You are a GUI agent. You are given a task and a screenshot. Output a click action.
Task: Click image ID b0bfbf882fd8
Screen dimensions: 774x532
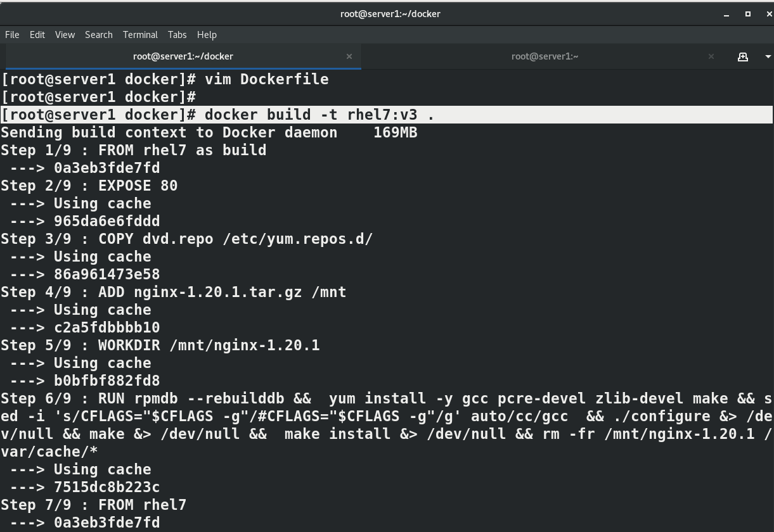coord(107,381)
